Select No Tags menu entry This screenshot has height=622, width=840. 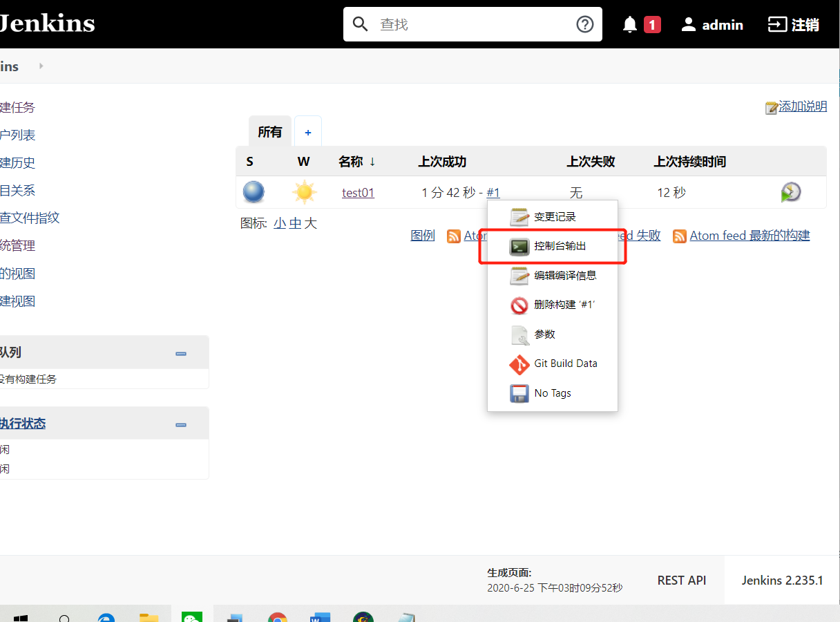click(x=553, y=393)
